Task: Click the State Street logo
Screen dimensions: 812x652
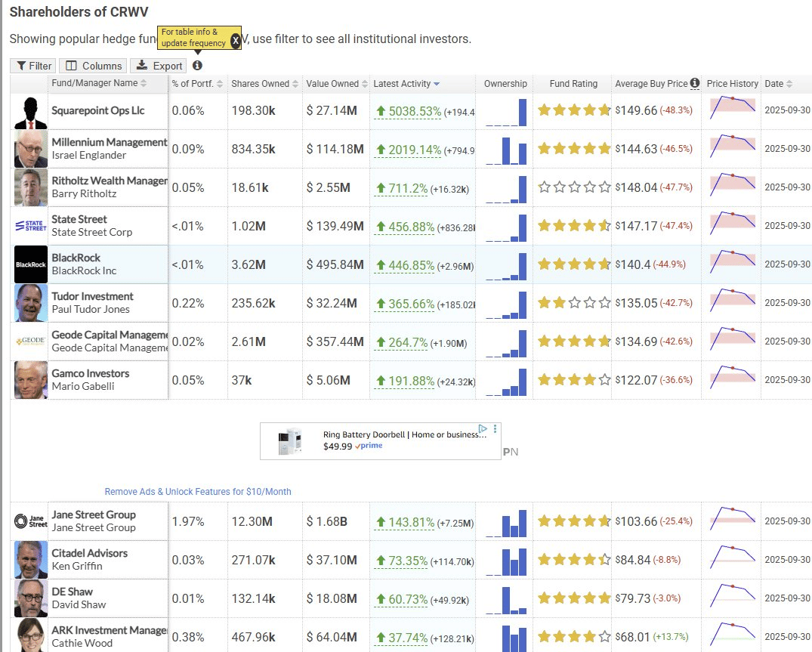Action: [x=30, y=226]
